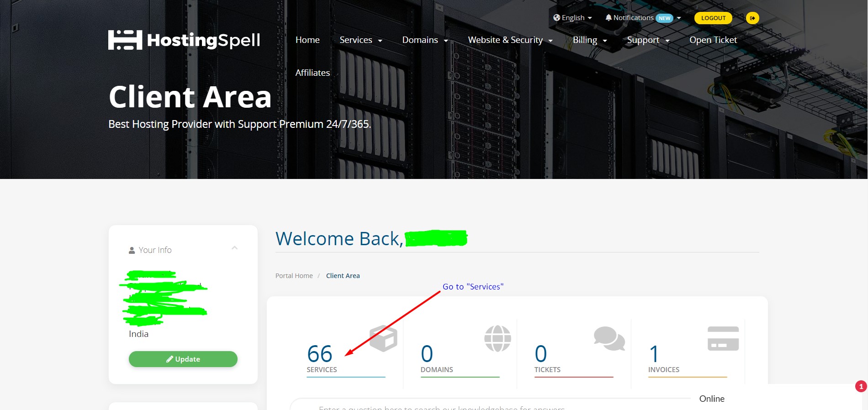
Task: Open the Support menu dropdown
Action: pyautogui.click(x=648, y=40)
